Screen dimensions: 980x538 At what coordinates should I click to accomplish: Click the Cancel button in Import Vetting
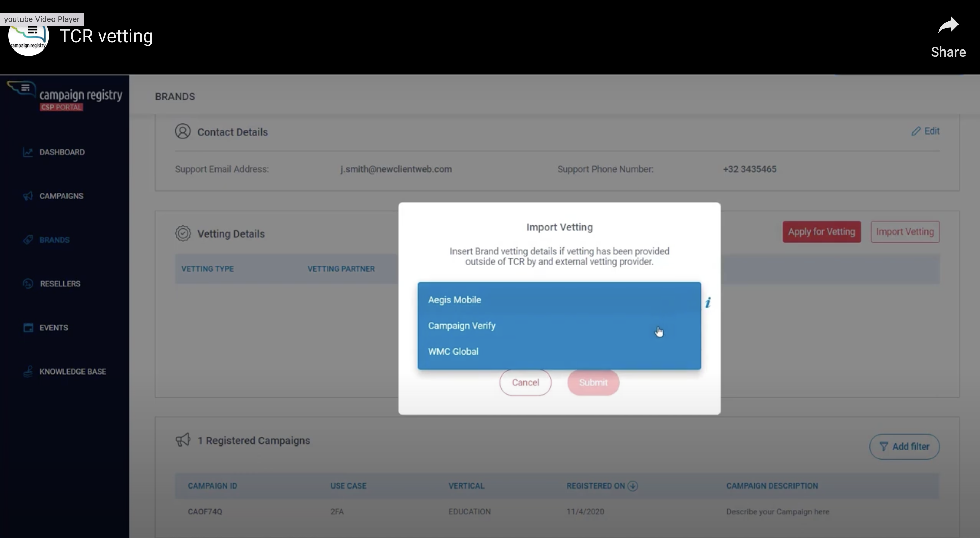pos(525,382)
